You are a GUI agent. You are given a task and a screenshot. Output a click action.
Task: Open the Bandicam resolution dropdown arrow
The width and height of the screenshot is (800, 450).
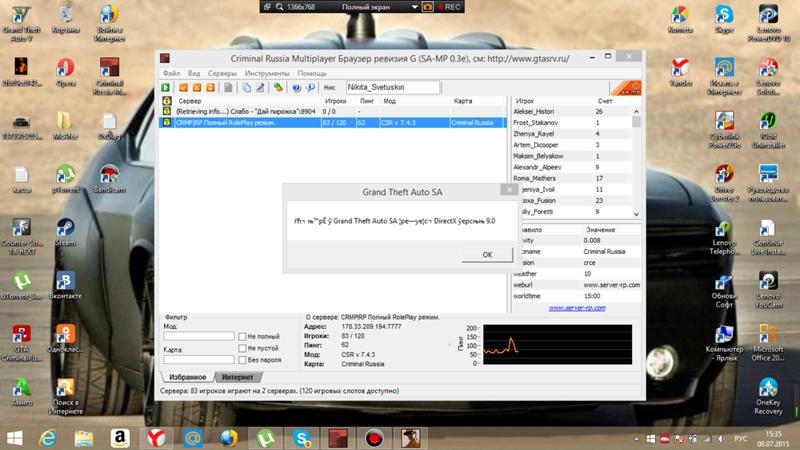coord(414,7)
